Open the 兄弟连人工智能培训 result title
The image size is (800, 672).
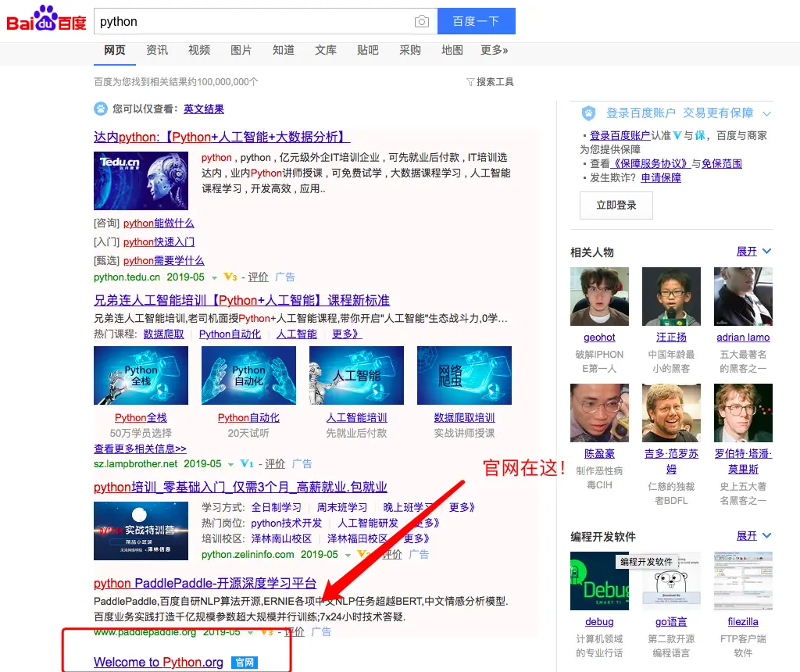(x=242, y=301)
